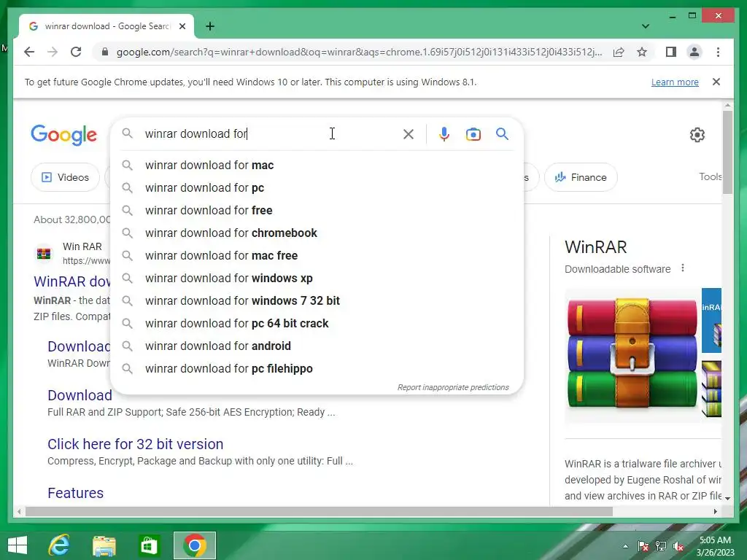
Task: Show hidden tray icons arrow
Action: (x=625, y=546)
